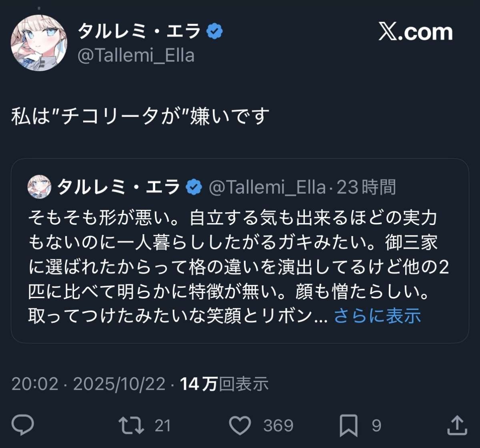Click the verified badge in the quoted post
This screenshot has width=480, height=448.
point(194,187)
